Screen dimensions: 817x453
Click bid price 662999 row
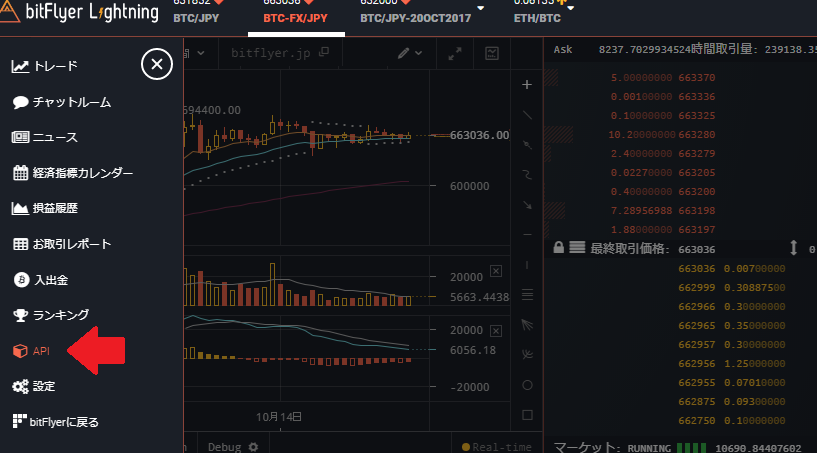point(732,288)
